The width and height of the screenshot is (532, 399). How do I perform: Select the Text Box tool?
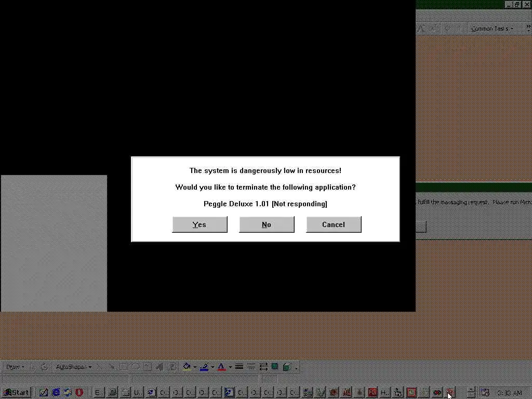pos(147,367)
